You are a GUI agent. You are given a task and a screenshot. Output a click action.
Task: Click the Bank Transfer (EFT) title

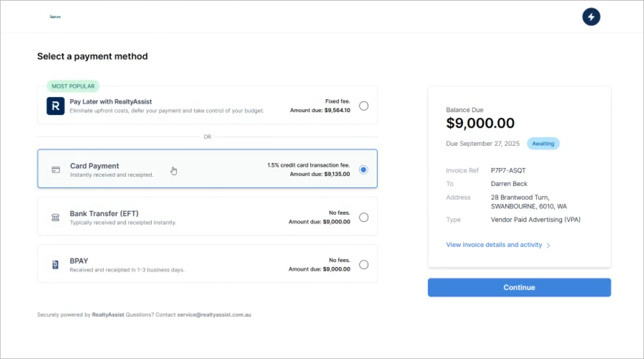pos(104,214)
